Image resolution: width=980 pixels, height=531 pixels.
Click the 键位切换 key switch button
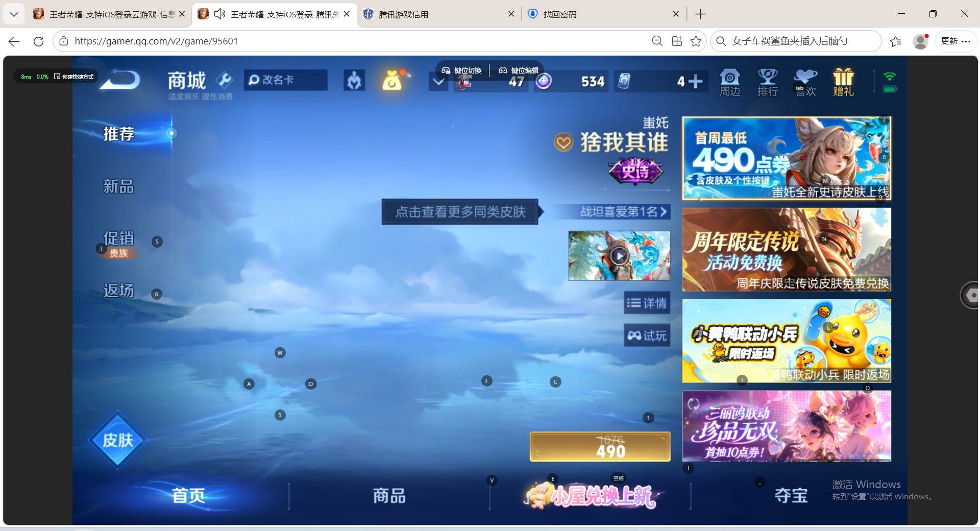[x=462, y=70]
